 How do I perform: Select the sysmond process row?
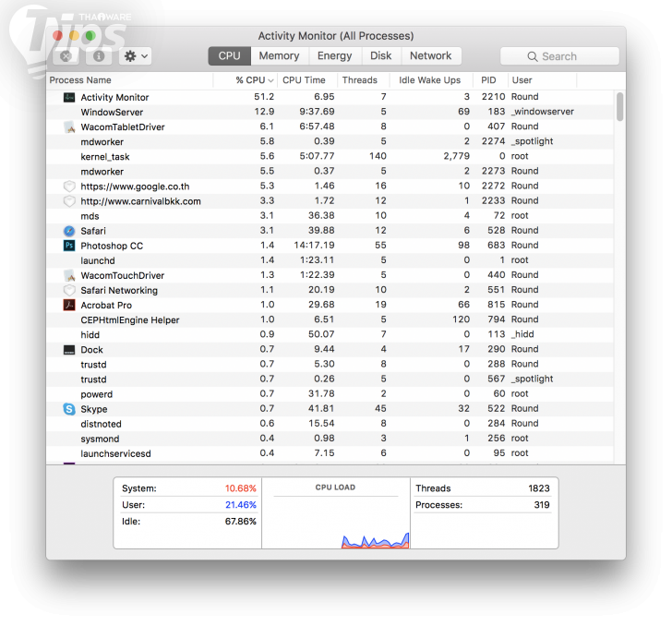coord(330,439)
